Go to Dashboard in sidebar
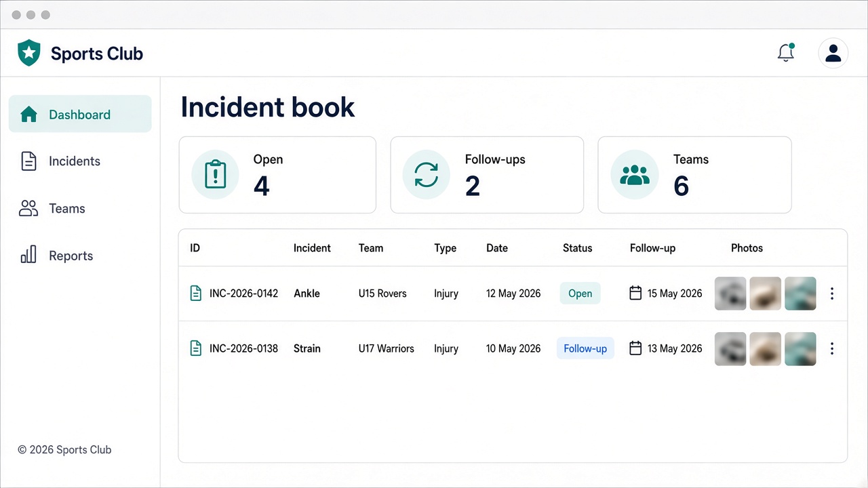Image resolution: width=868 pixels, height=488 pixels. (x=80, y=114)
